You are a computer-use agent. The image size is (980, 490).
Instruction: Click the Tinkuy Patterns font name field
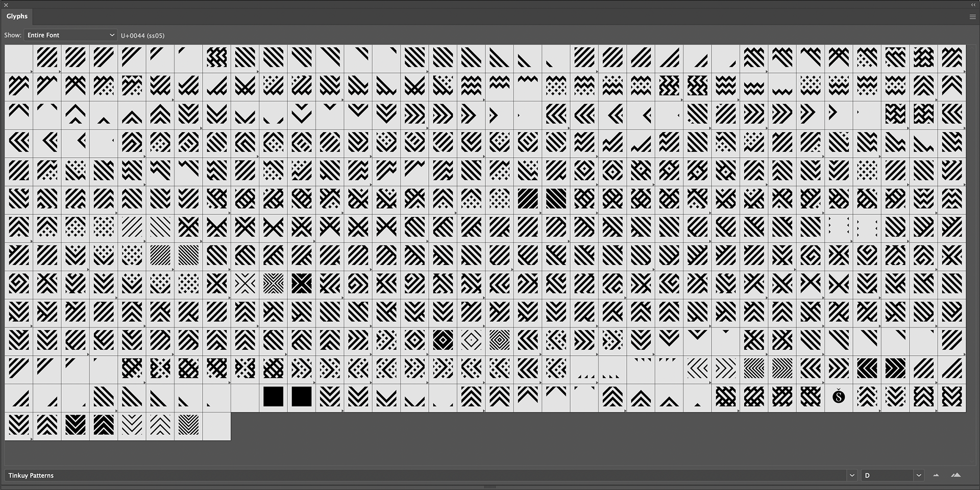426,475
